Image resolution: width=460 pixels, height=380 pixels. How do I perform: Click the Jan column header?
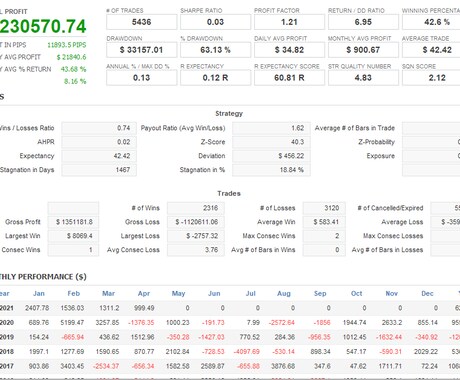pos(39,294)
